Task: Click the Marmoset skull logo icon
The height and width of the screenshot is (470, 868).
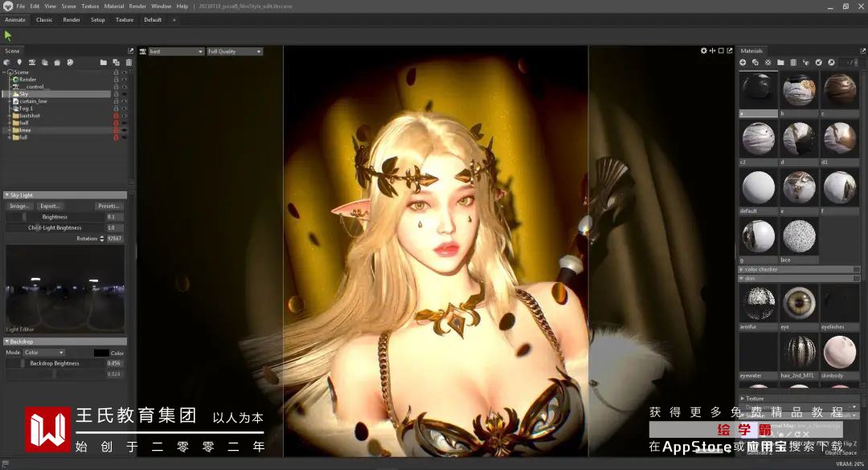Action: pyautogui.click(x=8, y=6)
